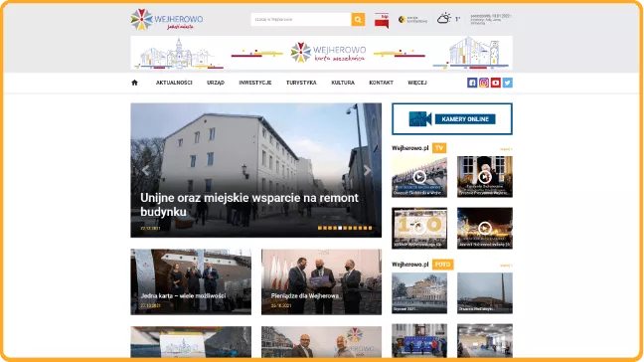Expand the Więcej menu
The image size is (644, 362).
[x=417, y=83]
